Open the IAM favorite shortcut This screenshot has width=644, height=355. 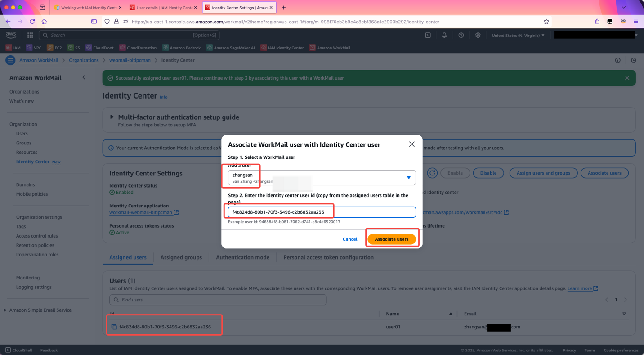(13, 48)
